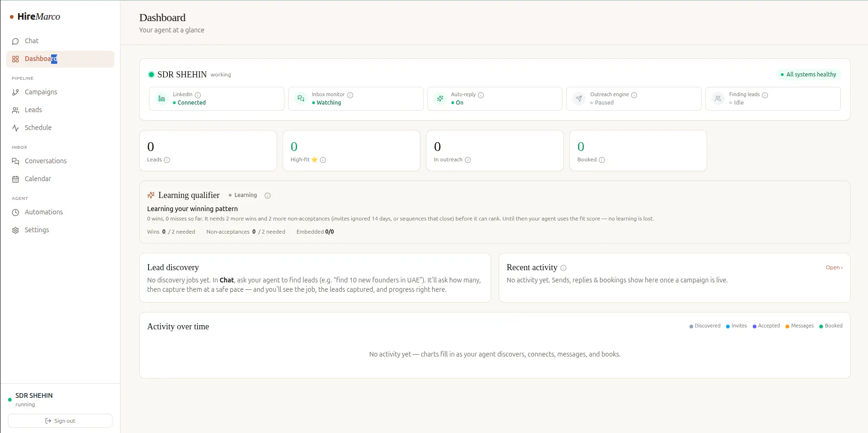Click the Paused status under Outreach engine

click(x=602, y=103)
